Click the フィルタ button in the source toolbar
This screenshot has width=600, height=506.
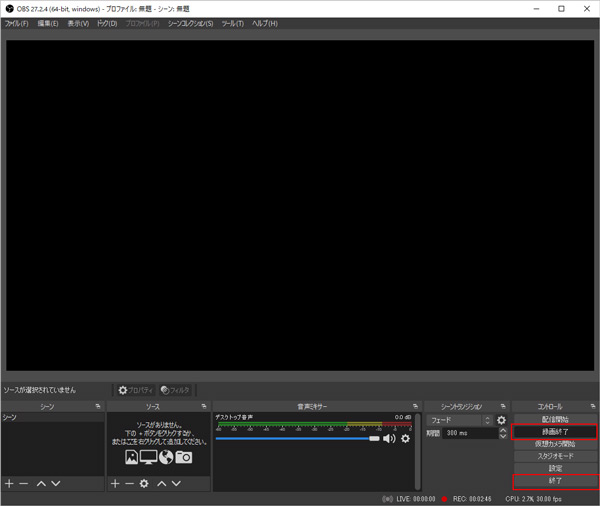[x=175, y=390]
